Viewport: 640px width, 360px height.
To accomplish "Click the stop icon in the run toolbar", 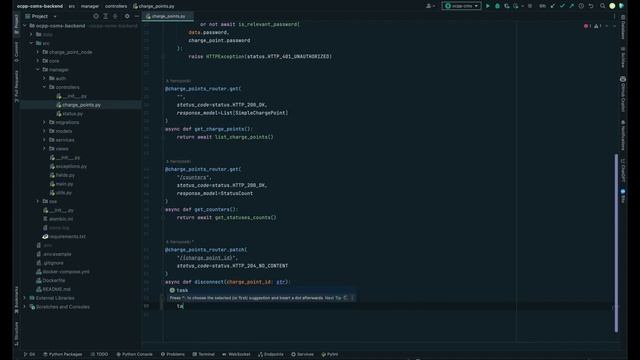I will (x=530, y=6).
